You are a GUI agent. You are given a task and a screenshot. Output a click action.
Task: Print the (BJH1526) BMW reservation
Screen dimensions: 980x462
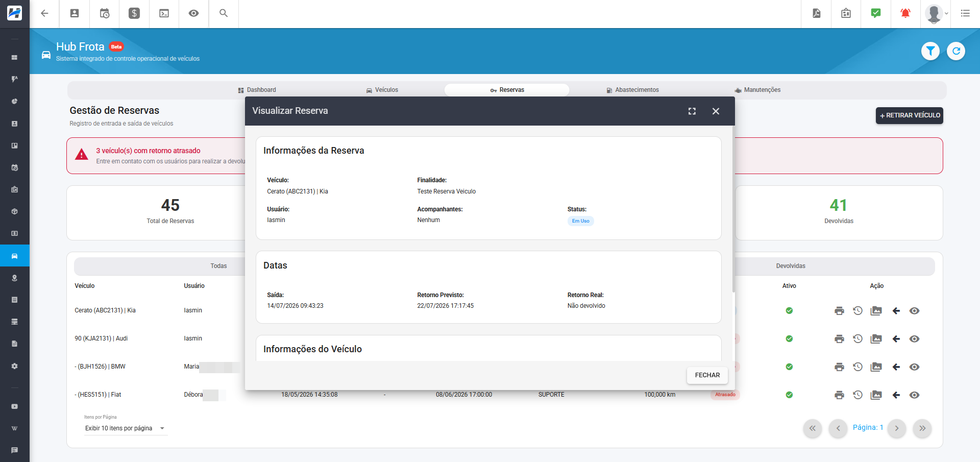pos(839,367)
